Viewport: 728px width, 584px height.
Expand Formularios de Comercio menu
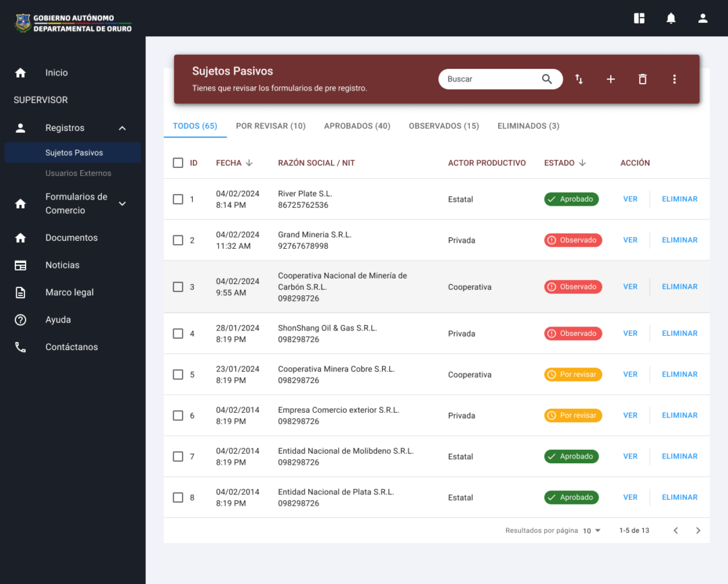click(122, 204)
